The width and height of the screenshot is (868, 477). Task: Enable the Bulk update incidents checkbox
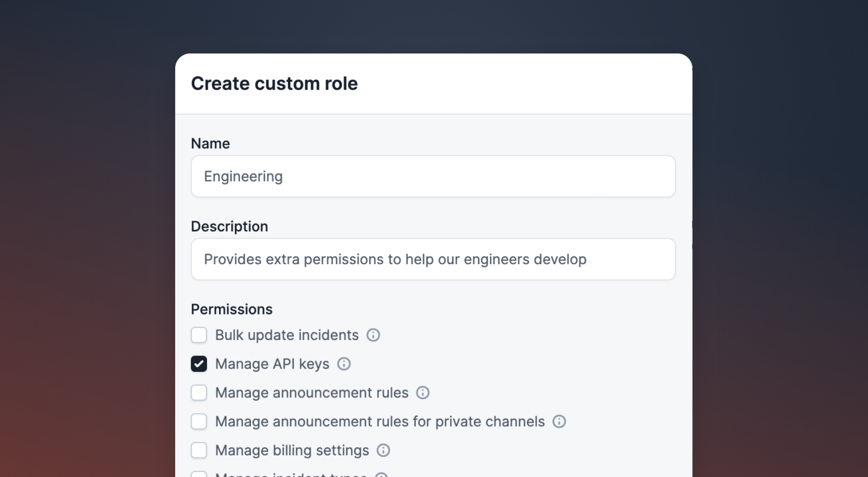(199, 335)
